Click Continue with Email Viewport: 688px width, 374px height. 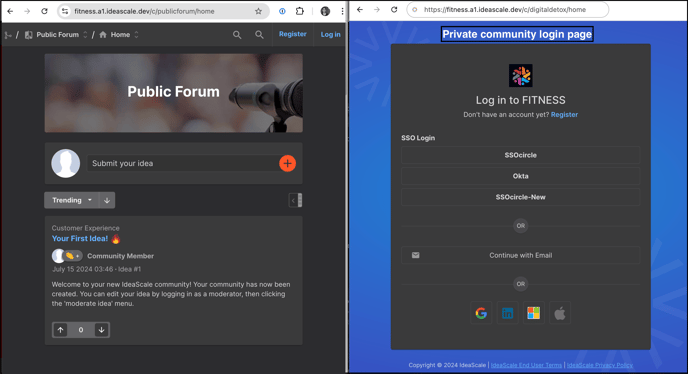click(x=521, y=255)
